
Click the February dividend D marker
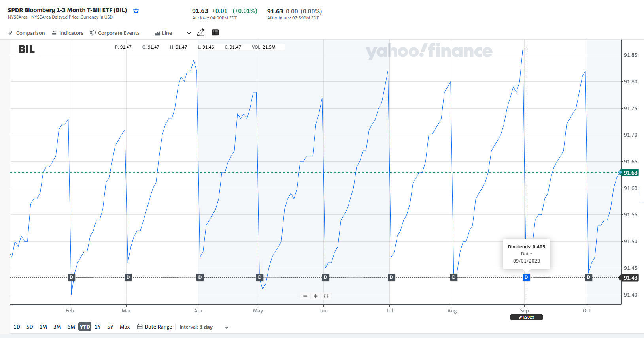coord(72,277)
